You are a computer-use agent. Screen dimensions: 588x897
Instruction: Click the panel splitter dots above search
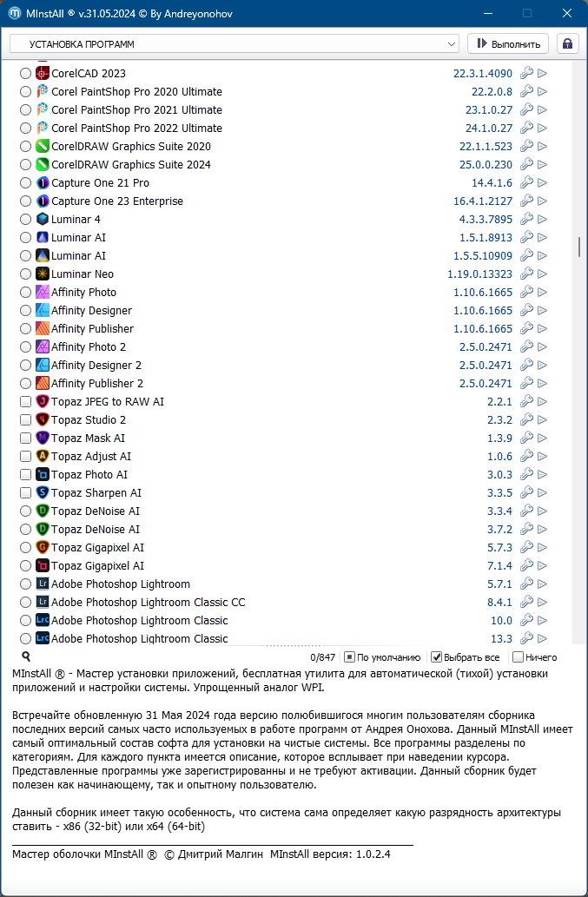pyautogui.click(x=294, y=648)
